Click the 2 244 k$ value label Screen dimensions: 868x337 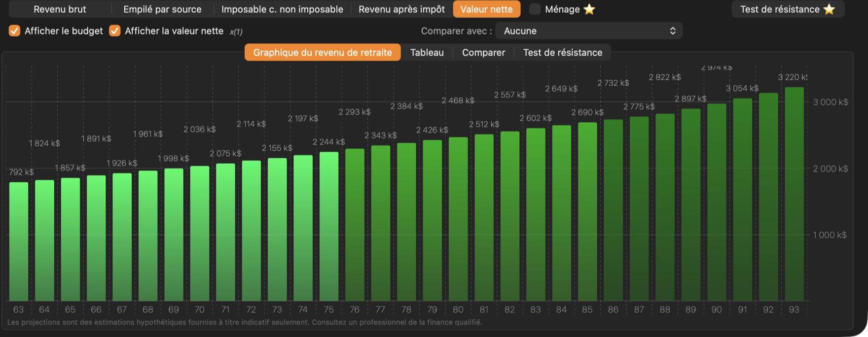coord(329,142)
